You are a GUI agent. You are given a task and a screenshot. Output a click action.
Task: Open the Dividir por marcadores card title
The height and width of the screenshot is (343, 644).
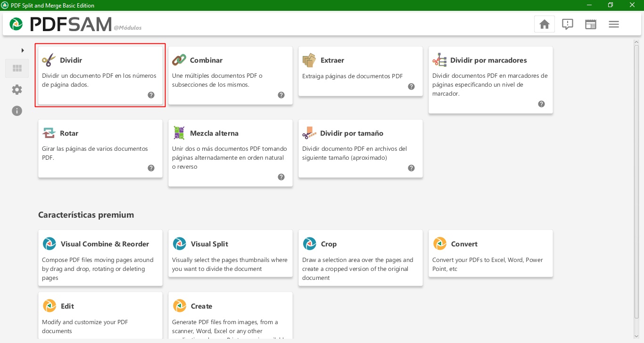[488, 60]
